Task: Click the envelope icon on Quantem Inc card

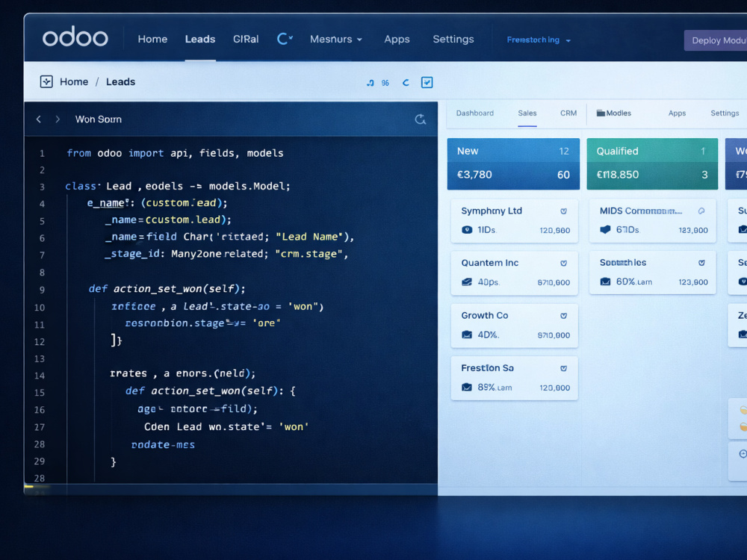Action: pyautogui.click(x=467, y=282)
